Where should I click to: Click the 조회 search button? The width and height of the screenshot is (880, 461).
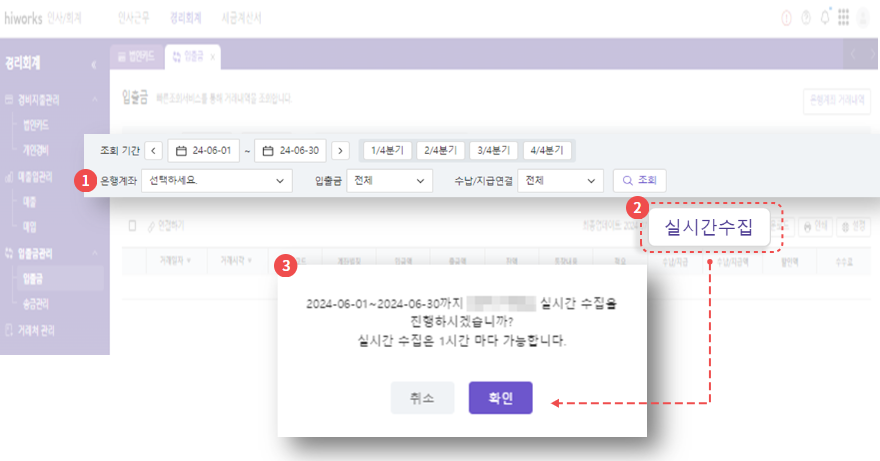(640, 180)
